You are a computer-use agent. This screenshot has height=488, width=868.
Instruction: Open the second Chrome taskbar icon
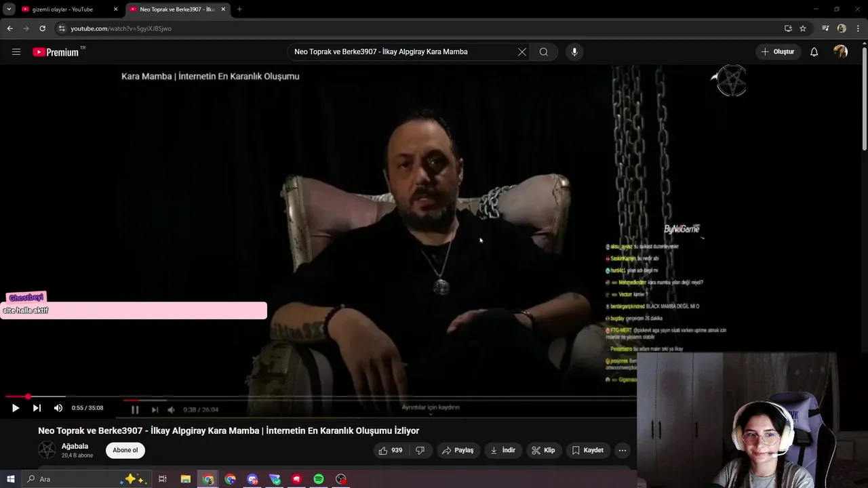[x=231, y=479]
